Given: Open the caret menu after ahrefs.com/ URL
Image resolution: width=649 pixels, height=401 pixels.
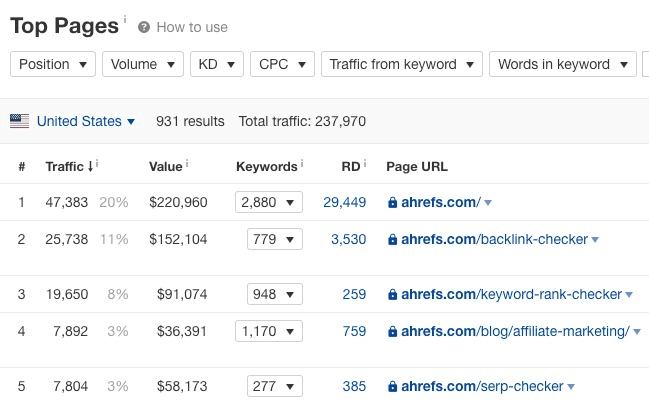Looking at the screenshot, I should click(x=488, y=203).
